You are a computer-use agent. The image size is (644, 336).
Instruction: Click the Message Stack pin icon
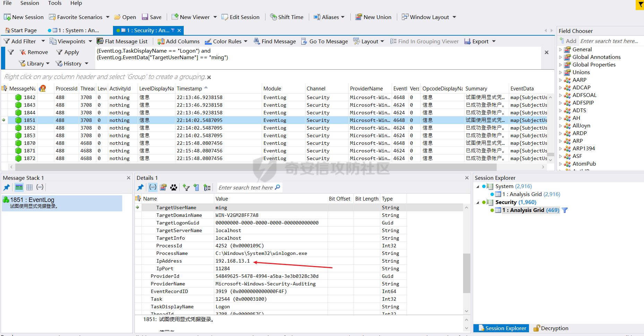click(7, 187)
